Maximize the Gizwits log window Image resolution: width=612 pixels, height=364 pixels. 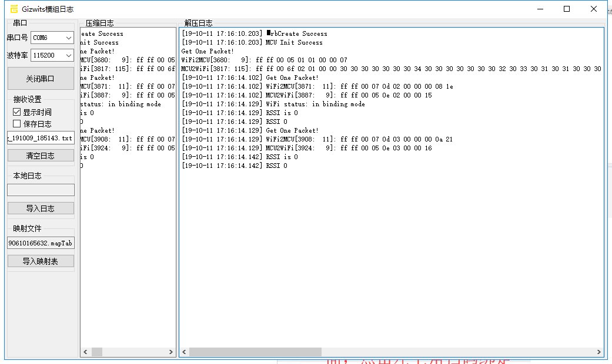tap(567, 9)
